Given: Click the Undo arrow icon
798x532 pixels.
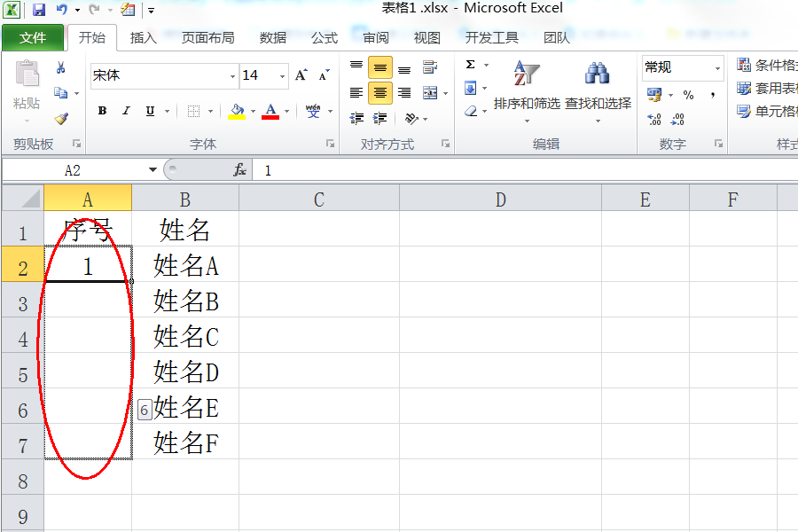Looking at the screenshot, I should point(62,9).
